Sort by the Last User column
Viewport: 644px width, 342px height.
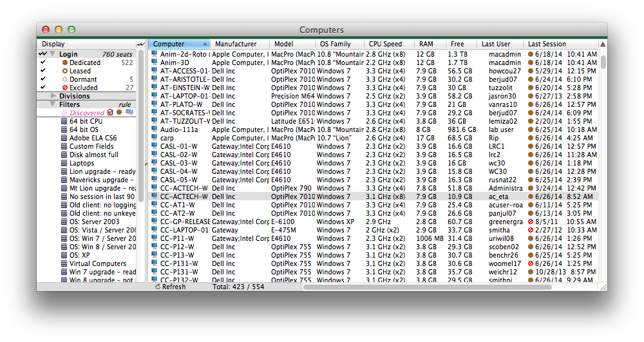(500, 44)
